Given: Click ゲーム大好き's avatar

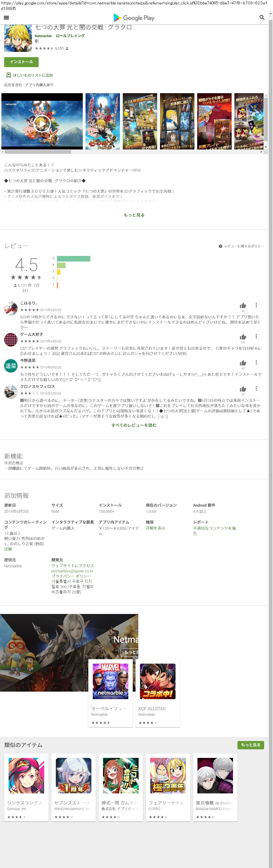Looking at the screenshot, I should [x=11, y=340].
